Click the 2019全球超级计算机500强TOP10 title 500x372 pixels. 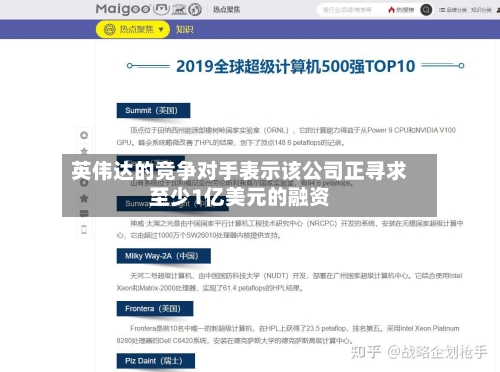(295, 66)
